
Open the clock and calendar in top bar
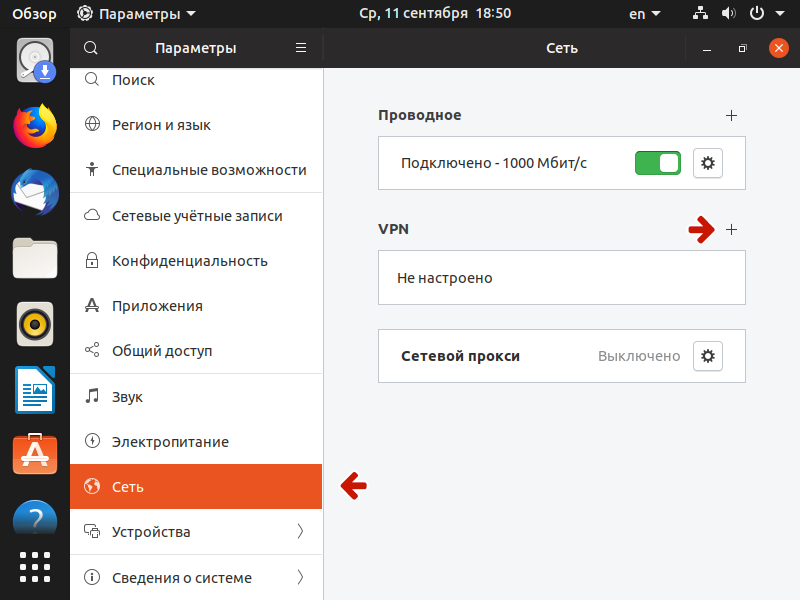434,14
